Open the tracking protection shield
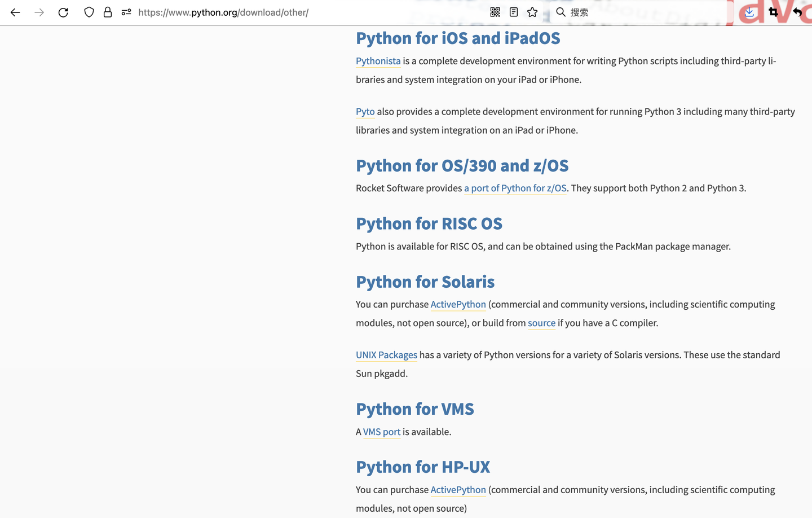 click(x=89, y=12)
